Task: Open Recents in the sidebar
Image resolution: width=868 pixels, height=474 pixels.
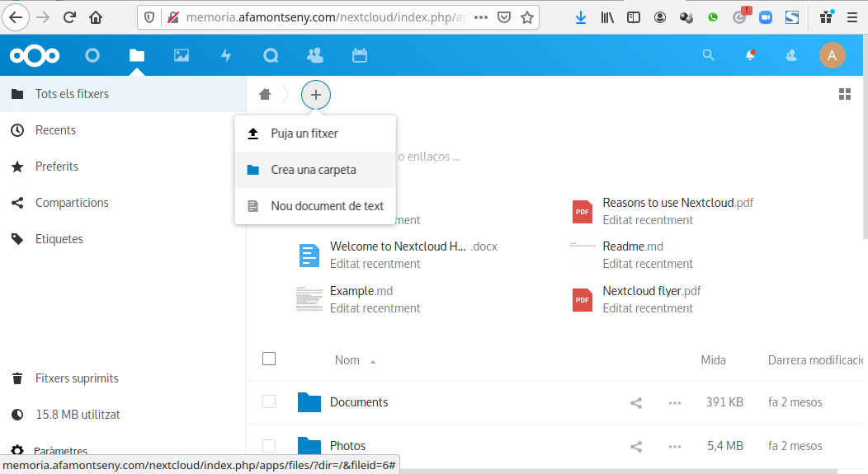Action: pyautogui.click(x=55, y=130)
